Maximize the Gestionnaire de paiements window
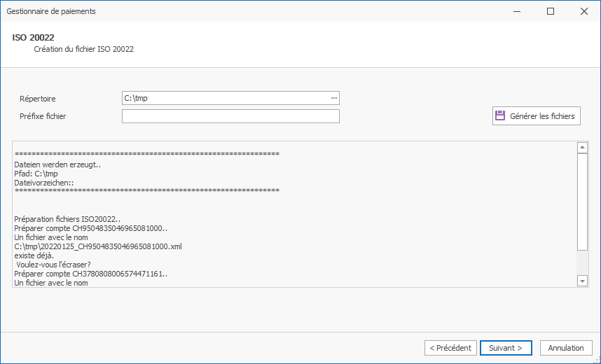The height and width of the screenshot is (364, 601). [551, 11]
